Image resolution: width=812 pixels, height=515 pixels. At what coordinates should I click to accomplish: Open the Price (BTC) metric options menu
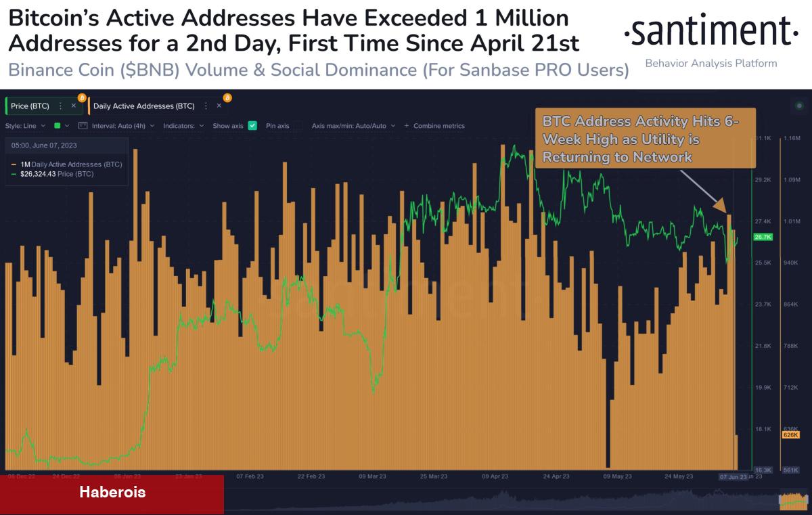pos(60,106)
